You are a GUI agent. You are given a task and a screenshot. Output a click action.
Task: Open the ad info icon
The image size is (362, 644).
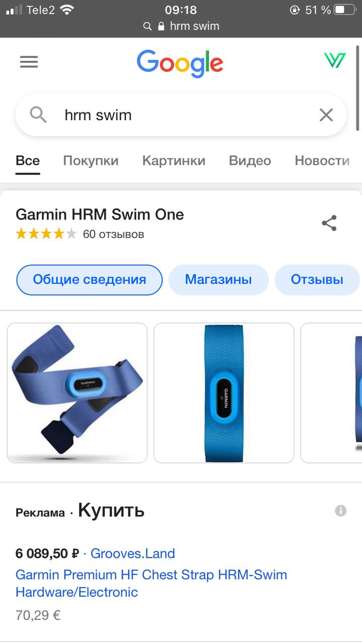341,511
